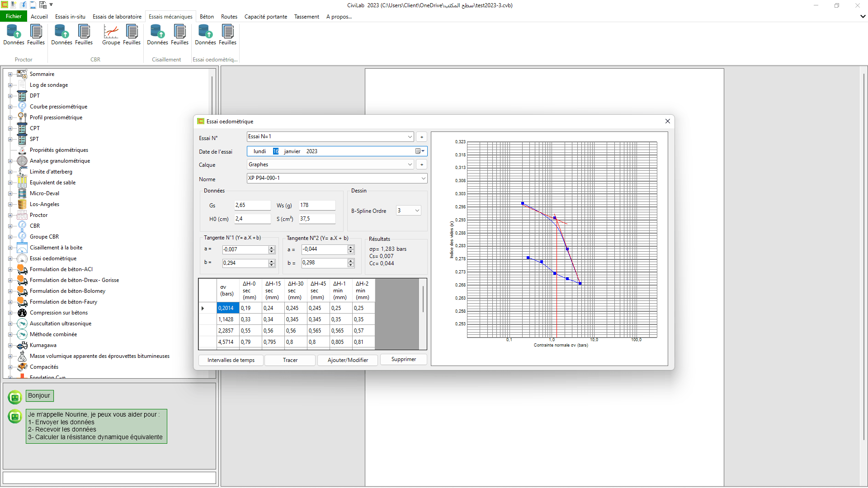Open the A propos... tab
Viewport: 868px width, 488px height.
click(339, 17)
